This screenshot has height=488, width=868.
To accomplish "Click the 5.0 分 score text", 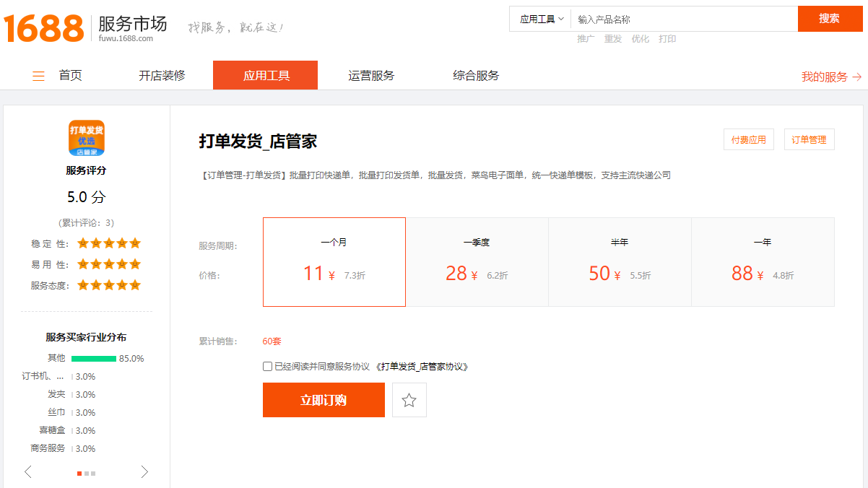I will pos(87,197).
